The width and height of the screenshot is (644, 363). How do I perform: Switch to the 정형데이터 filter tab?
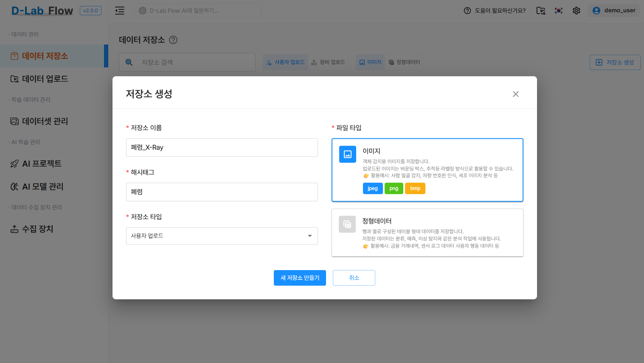click(404, 62)
